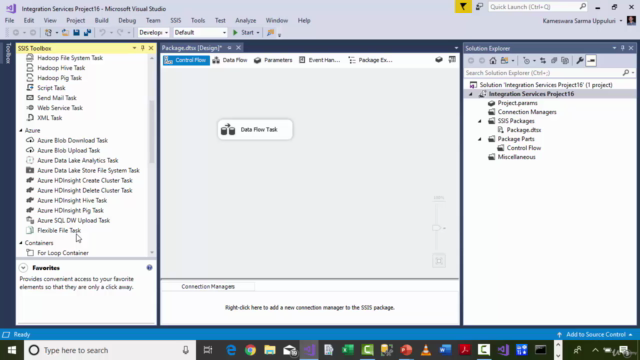Click the Open File toolbar icon
Image resolution: width=640 pixels, height=360 pixels.
[x=65, y=33]
